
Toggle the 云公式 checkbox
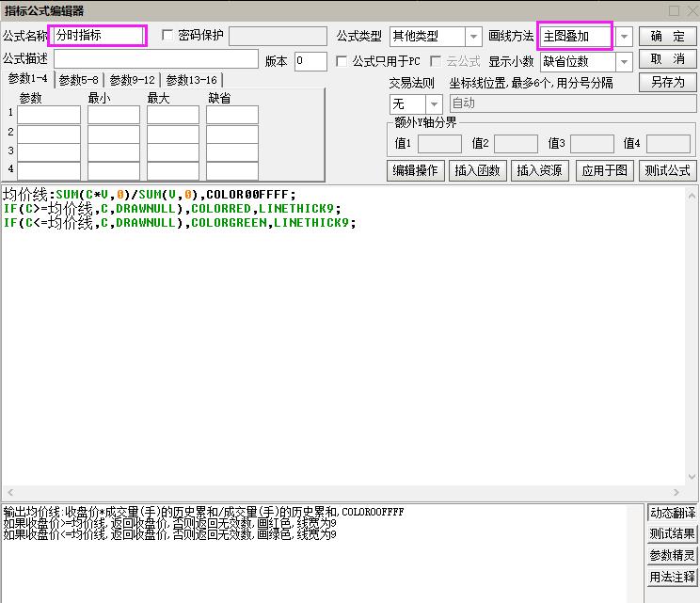point(437,61)
